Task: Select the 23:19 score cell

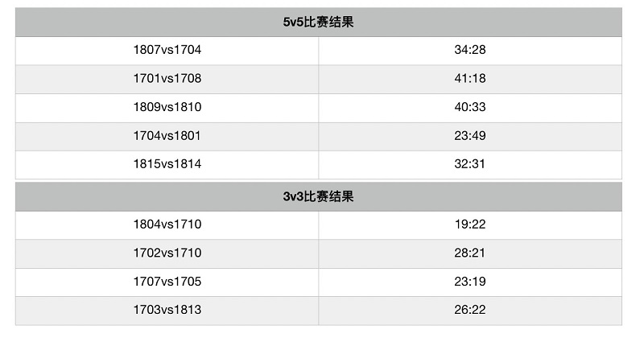Action: [x=470, y=282]
